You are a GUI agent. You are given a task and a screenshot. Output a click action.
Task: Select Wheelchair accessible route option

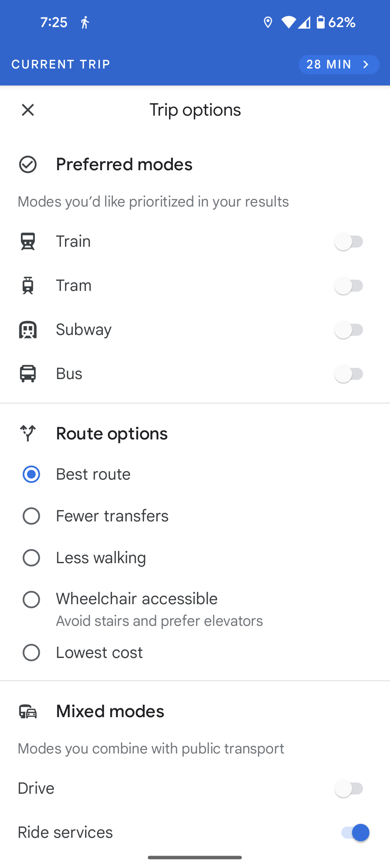click(31, 600)
